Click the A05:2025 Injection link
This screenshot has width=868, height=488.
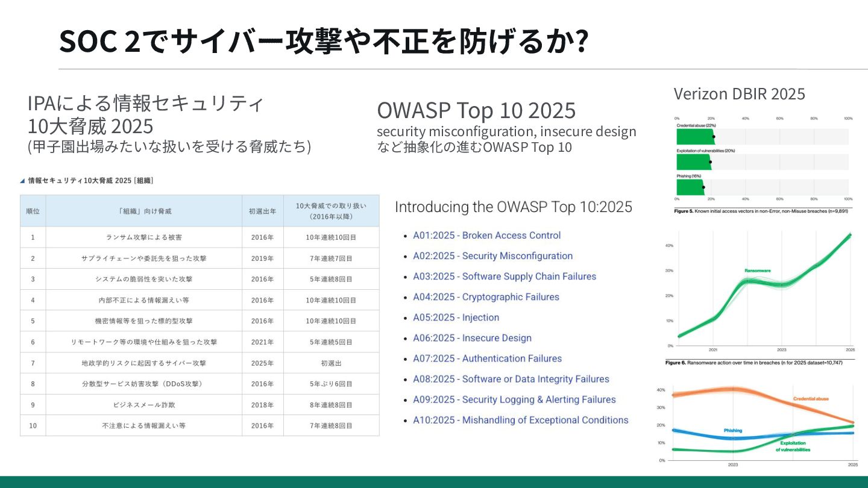(x=456, y=318)
